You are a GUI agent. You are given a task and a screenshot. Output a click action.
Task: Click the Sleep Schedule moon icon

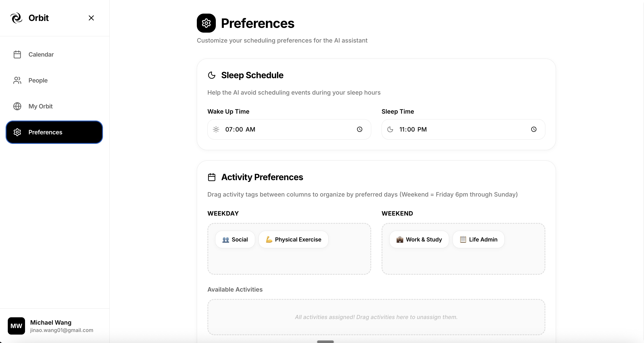click(212, 75)
